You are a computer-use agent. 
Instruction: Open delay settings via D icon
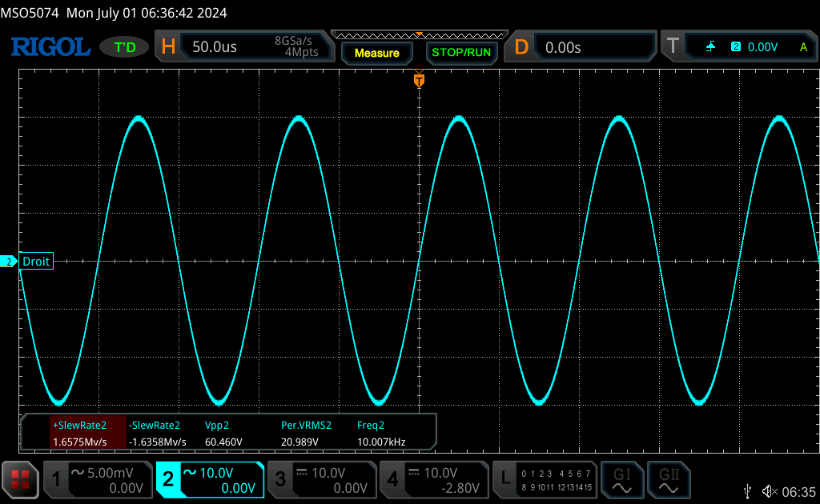[521, 47]
